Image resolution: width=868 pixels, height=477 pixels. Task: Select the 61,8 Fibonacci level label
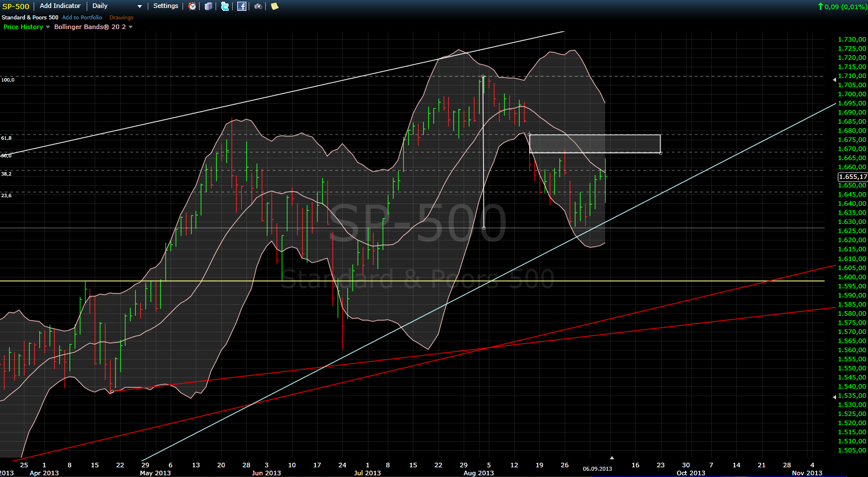pos(6,138)
